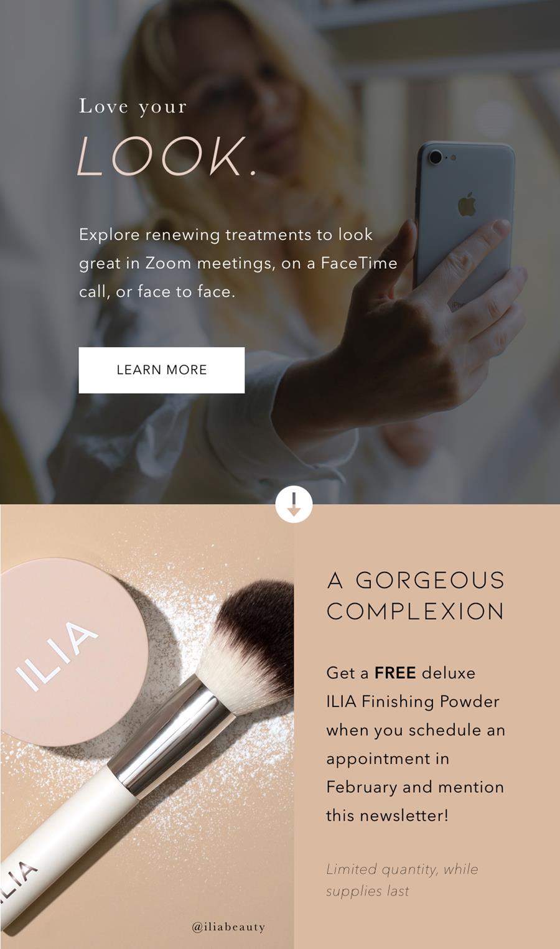
Task: Click the Apple logo on the phone
Action: click(467, 204)
